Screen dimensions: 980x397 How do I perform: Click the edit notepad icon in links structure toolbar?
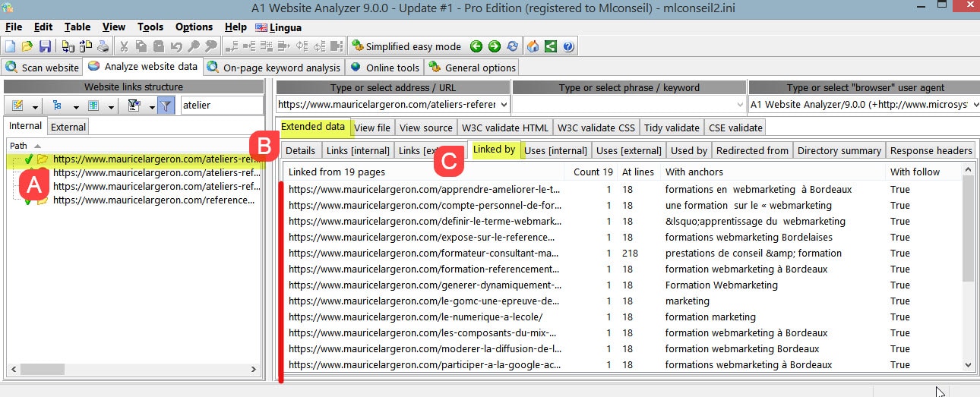pyautogui.click(x=17, y=106)
